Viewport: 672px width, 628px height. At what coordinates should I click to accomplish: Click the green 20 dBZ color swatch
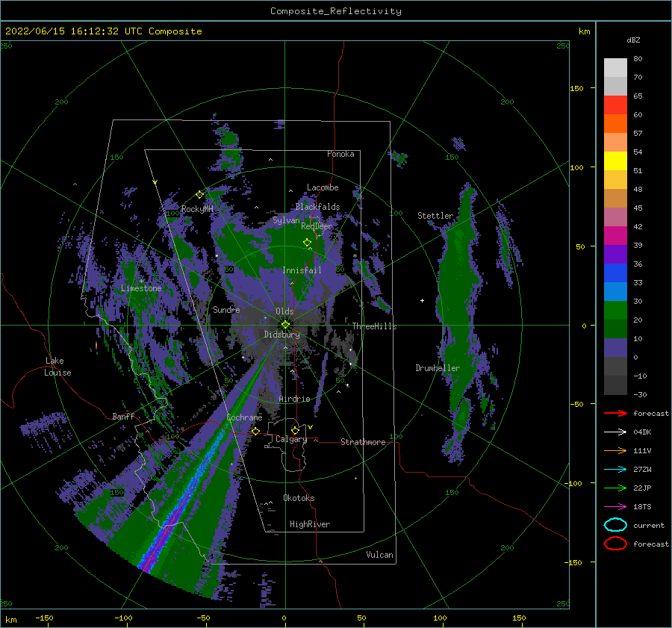(615, 310)
